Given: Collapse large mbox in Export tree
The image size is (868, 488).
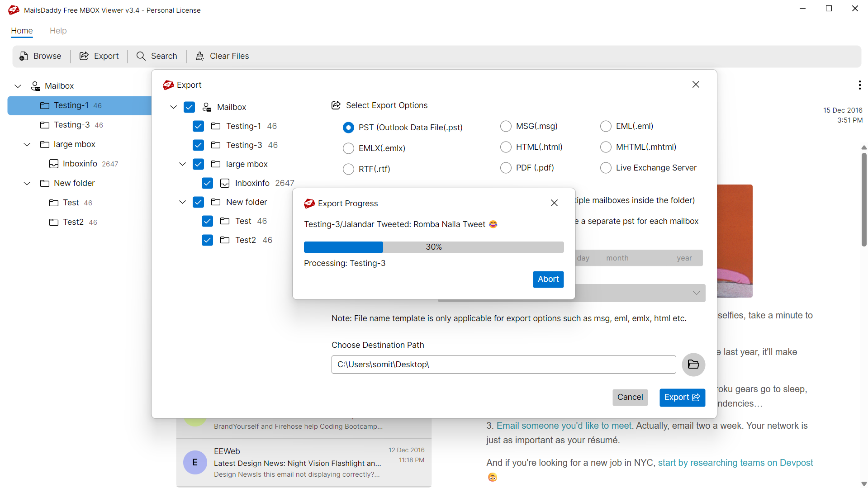Looking at the screenshot, I should click(182, 164).
